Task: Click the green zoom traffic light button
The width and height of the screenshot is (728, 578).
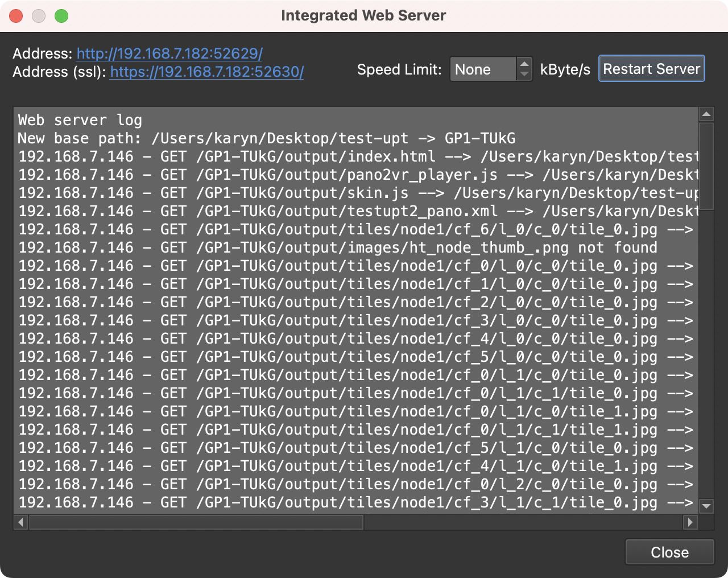Action: pyautogui.click(x=61, y=15)
